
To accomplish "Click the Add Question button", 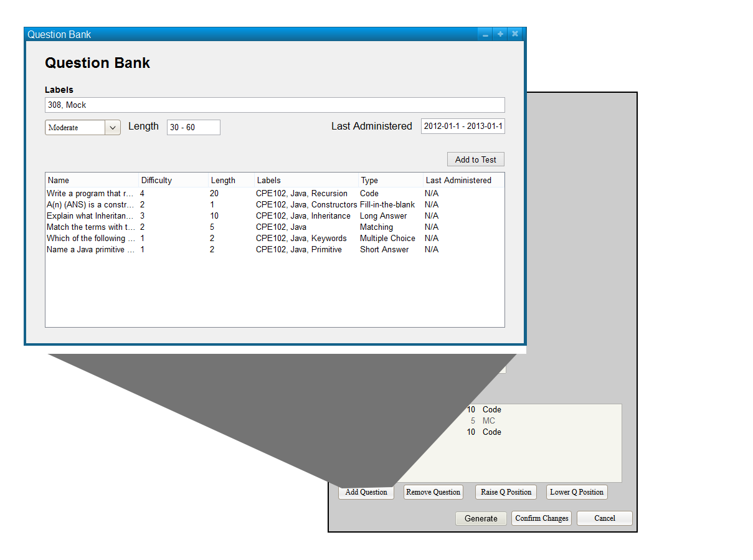I will click(366, 492).
